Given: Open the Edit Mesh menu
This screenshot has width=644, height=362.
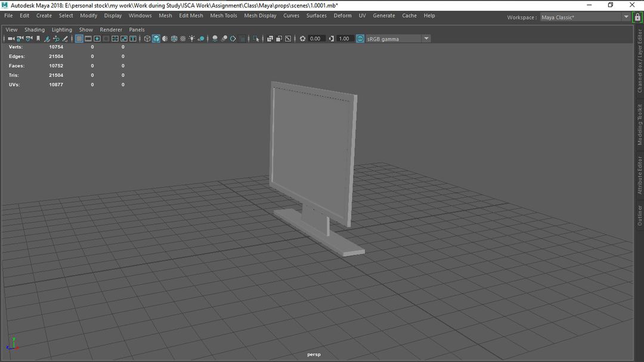Looking at the screenshot, I should (x=191, y=16).
